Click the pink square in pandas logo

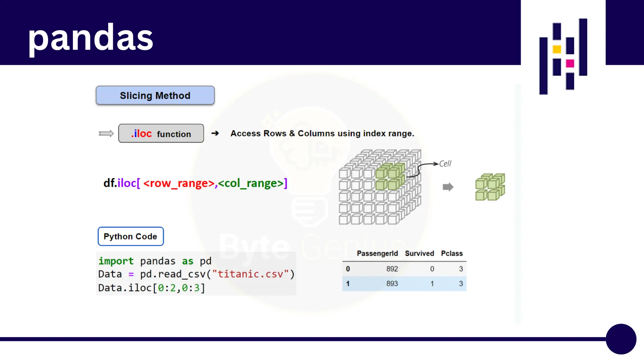(x=570, y=63)
